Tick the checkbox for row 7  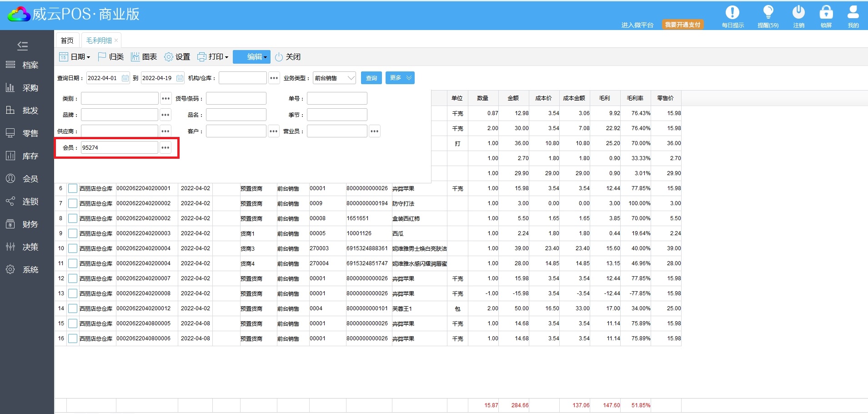point(73,203)
